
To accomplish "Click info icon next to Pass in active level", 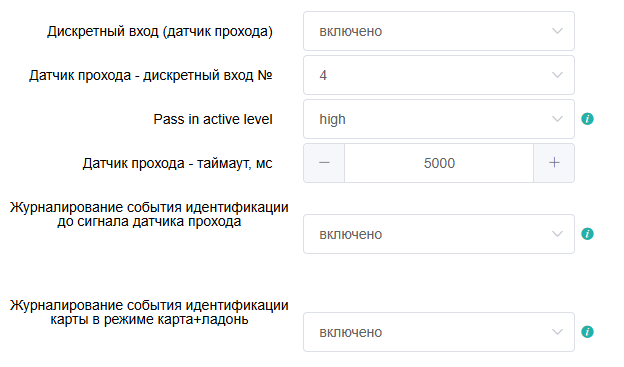I will click(587, 119).
